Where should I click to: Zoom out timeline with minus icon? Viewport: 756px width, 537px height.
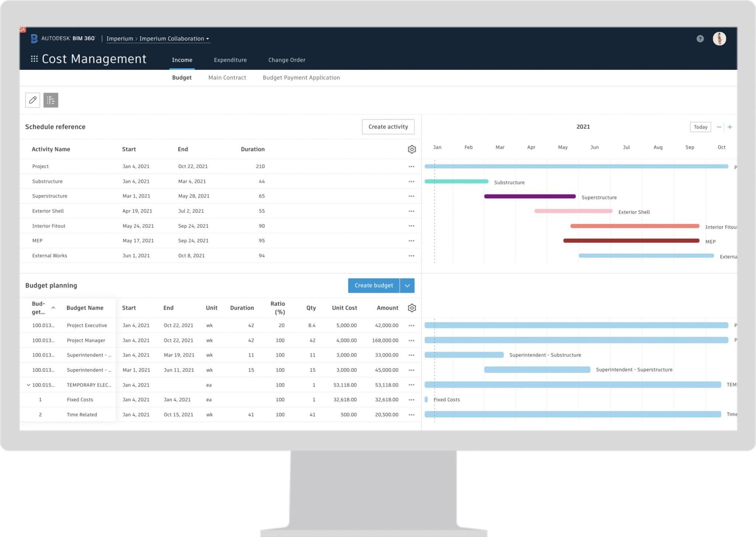[x=719, y=127]
